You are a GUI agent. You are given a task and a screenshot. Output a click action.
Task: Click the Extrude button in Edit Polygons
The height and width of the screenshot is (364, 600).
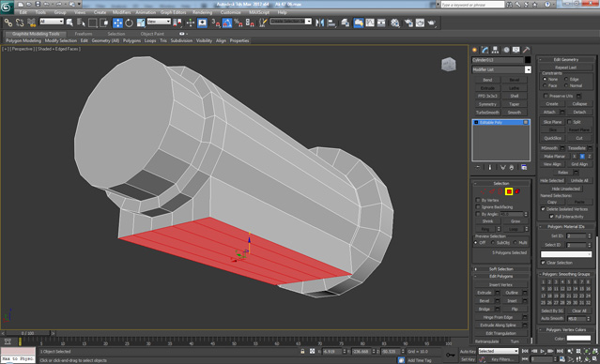tap(485, 293)
